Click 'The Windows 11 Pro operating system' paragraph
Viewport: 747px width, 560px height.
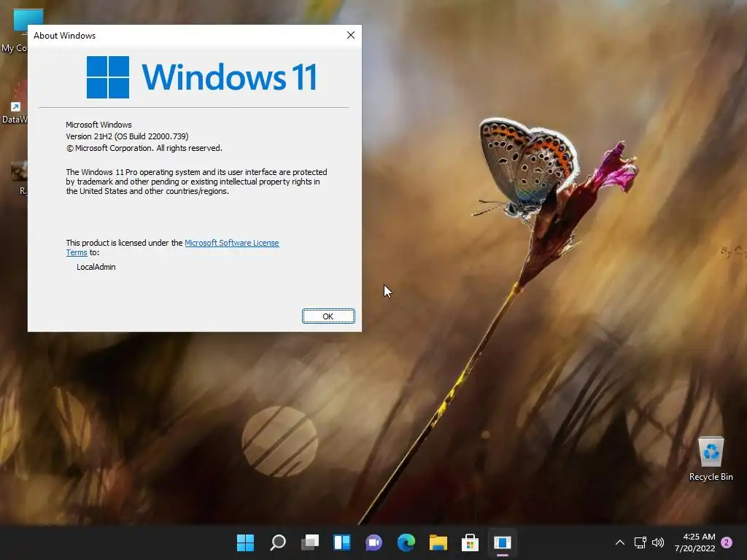[x=196, y=182]
